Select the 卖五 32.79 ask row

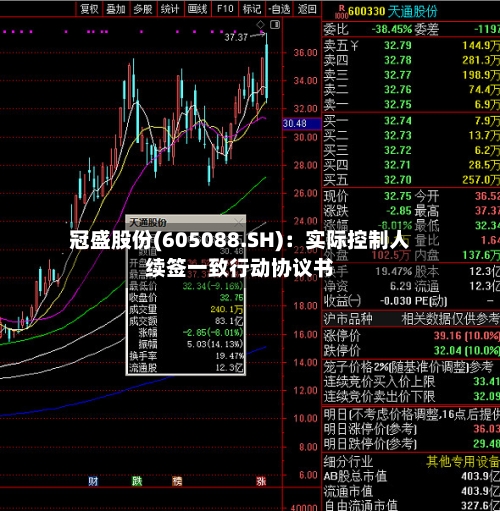click(x=411, y=45)
